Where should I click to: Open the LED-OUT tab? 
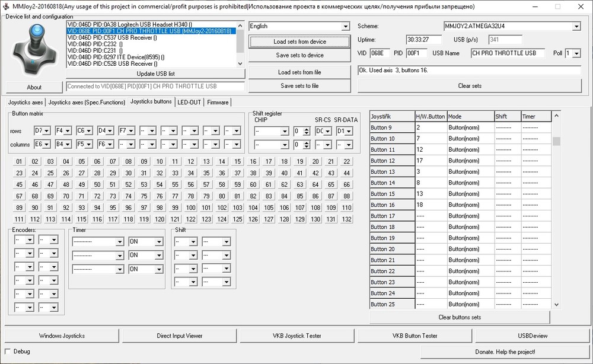(x=189, y=102)
